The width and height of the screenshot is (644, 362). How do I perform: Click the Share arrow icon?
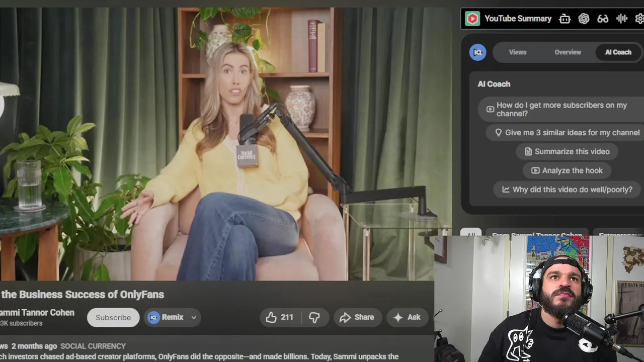(x=345, y=317)
